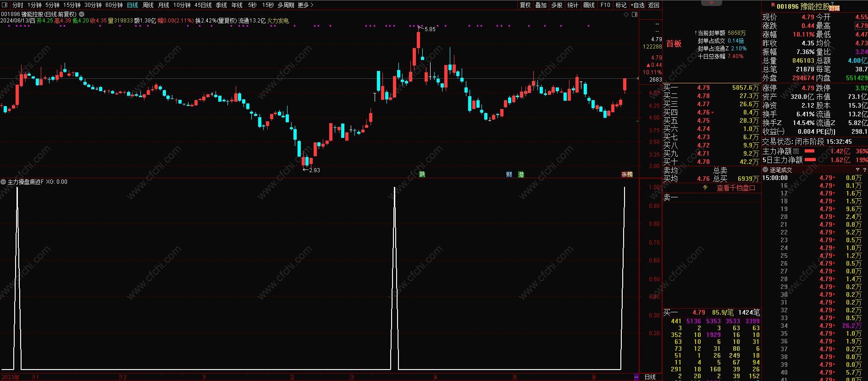Click the 涨榜 marker on the chart
The height and width of the screenshot is (381, 868).
tap(627, 174)
